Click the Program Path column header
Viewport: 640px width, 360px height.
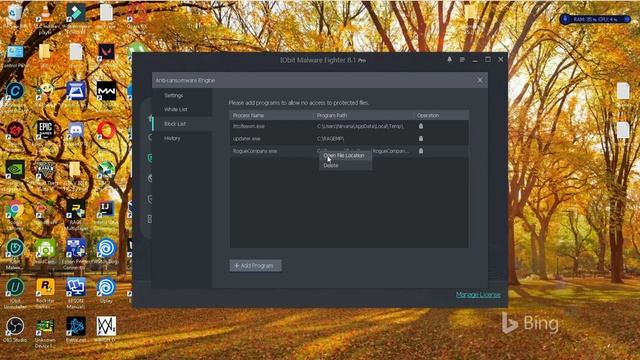point(331,116)
